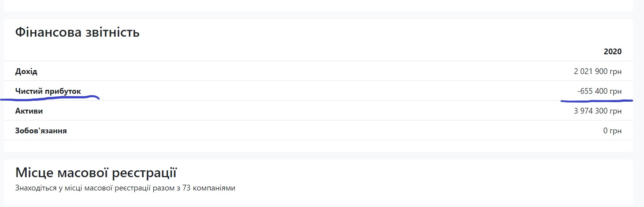Select the 2020 year column header
This screenshot has height=207, width=644.
(612, 51)
